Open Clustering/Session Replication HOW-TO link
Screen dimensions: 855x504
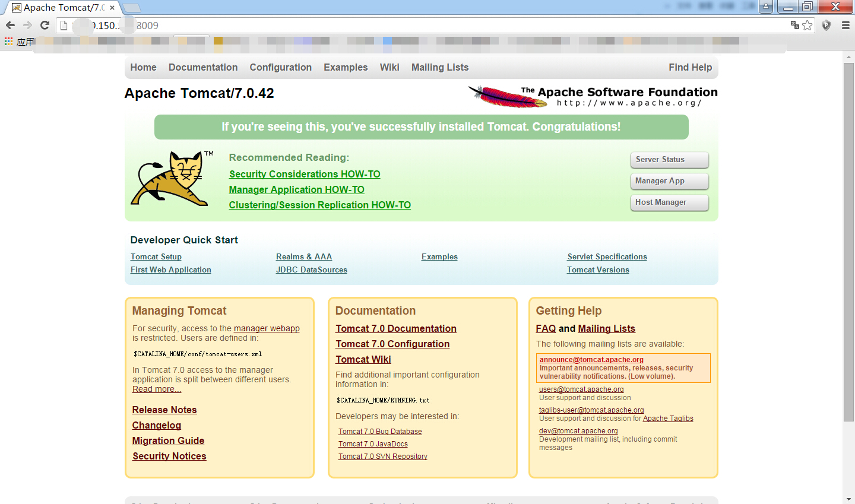320,205
